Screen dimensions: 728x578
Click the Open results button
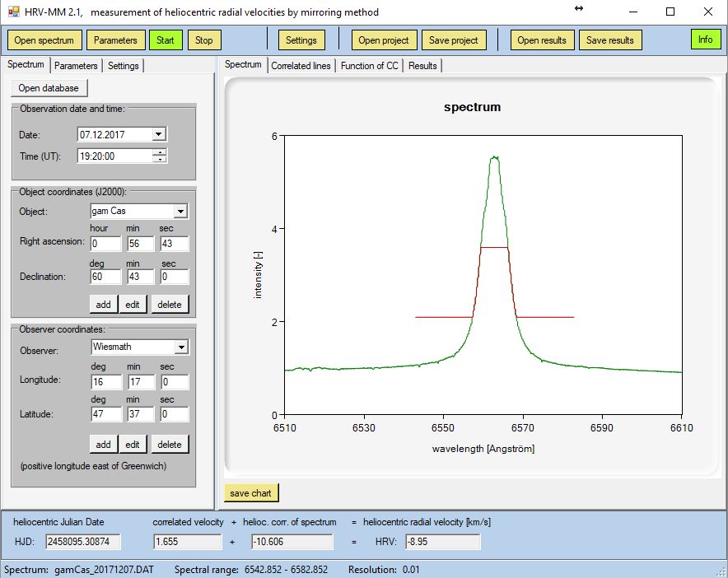coord(542,40)
